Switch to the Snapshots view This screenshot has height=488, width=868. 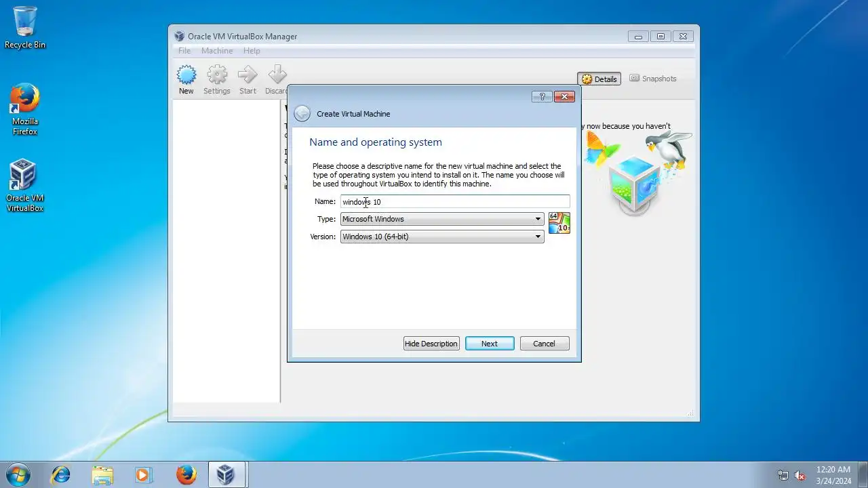(653, 79)
